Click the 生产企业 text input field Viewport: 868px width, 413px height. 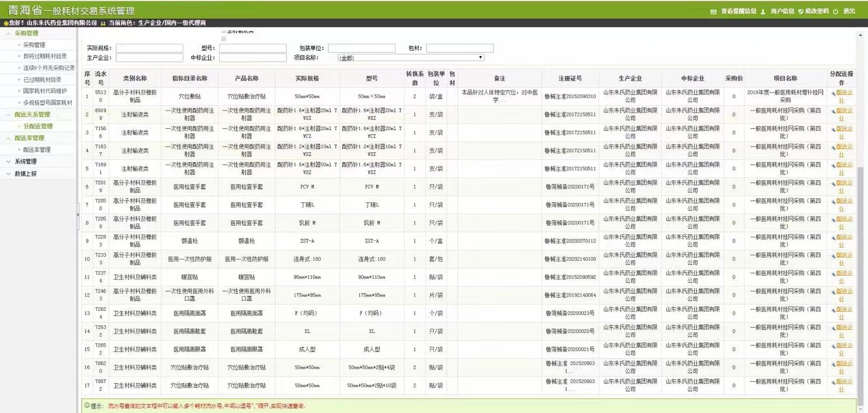pos(149,58)
